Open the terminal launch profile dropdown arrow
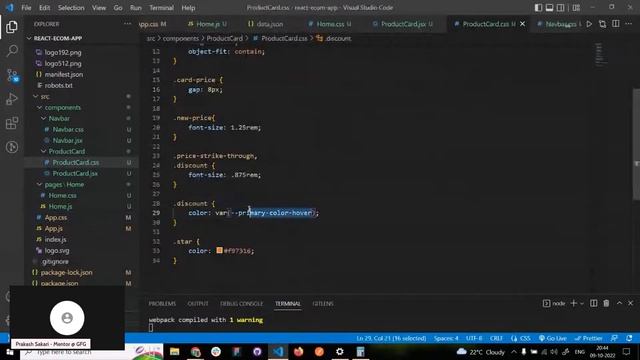The width and height of the screenshot is (640, 360). coord(582,303)
